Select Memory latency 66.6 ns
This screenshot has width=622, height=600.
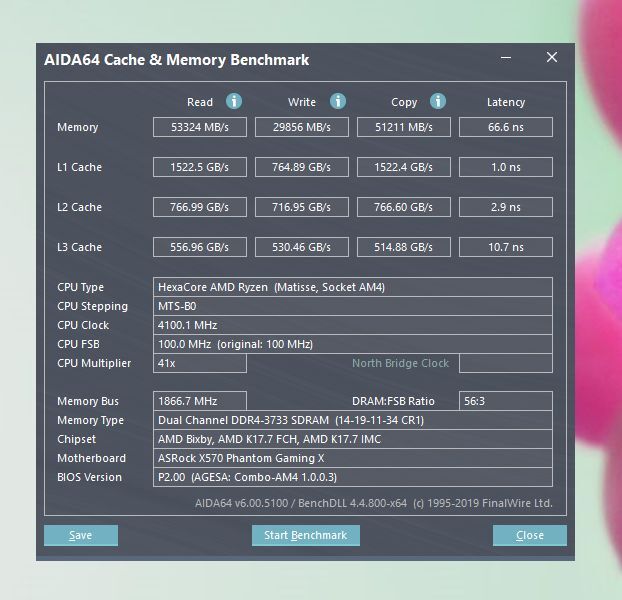[506, 127]
